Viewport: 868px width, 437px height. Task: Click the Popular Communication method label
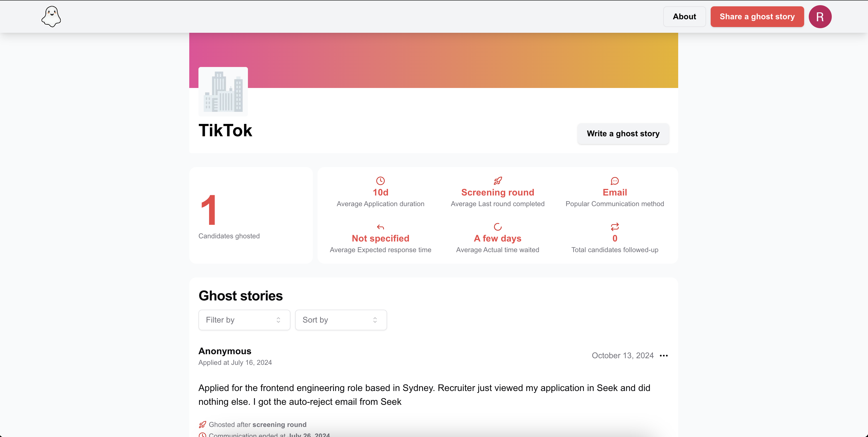coord(615,204)
